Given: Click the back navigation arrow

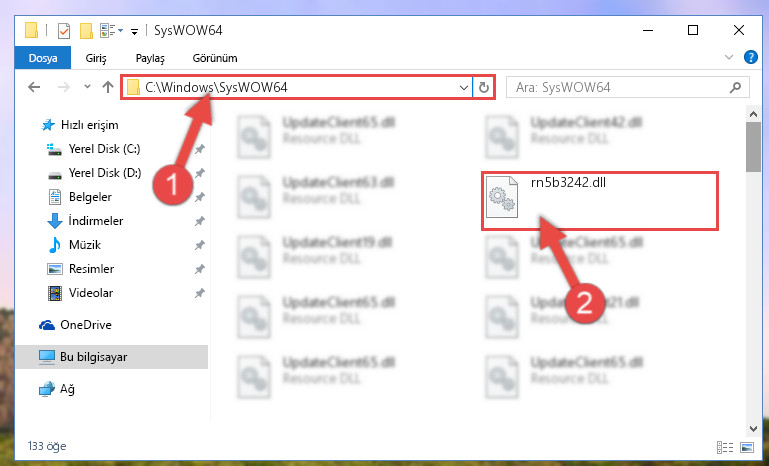Looking at the screenshot, I should [x=34, y=87].
